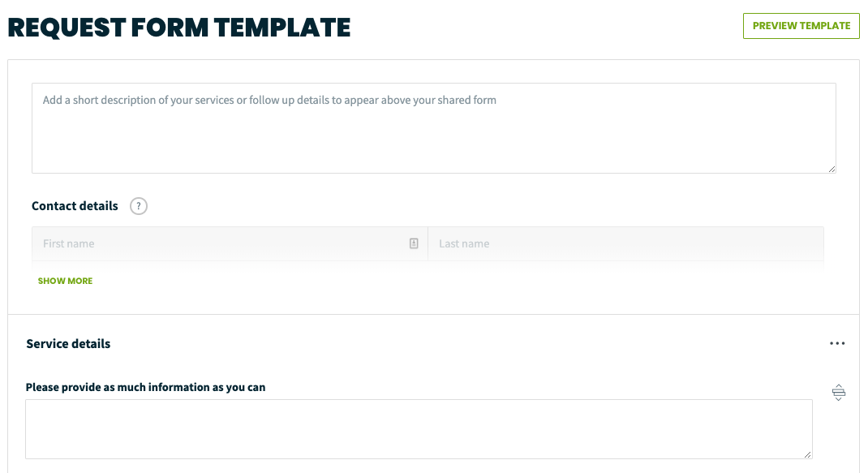Collapse extra fields using SHOW MORE link

point(65,280)
